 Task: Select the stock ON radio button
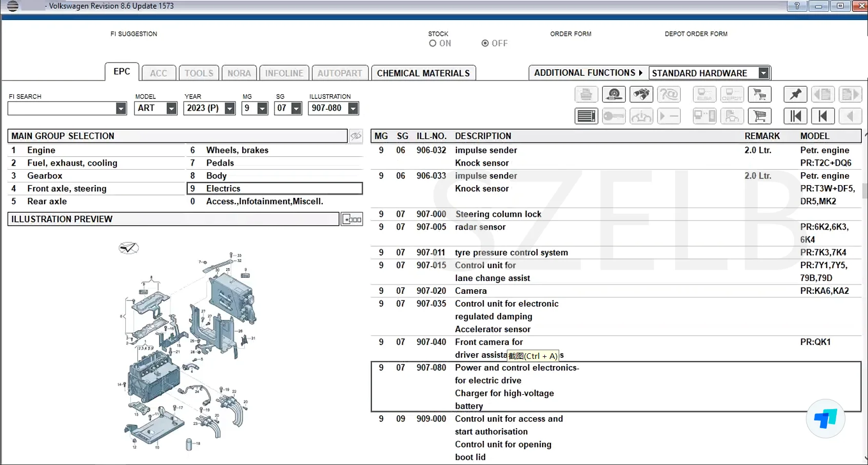coord(433,44)
